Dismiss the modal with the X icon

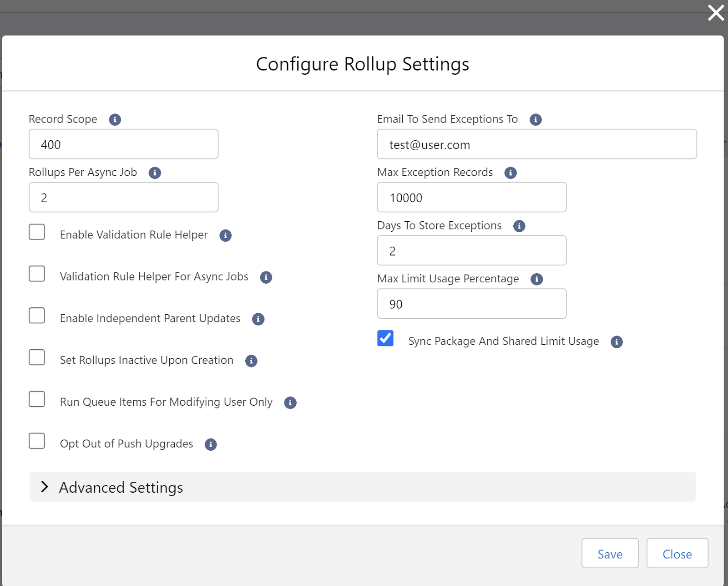[716, 13]
